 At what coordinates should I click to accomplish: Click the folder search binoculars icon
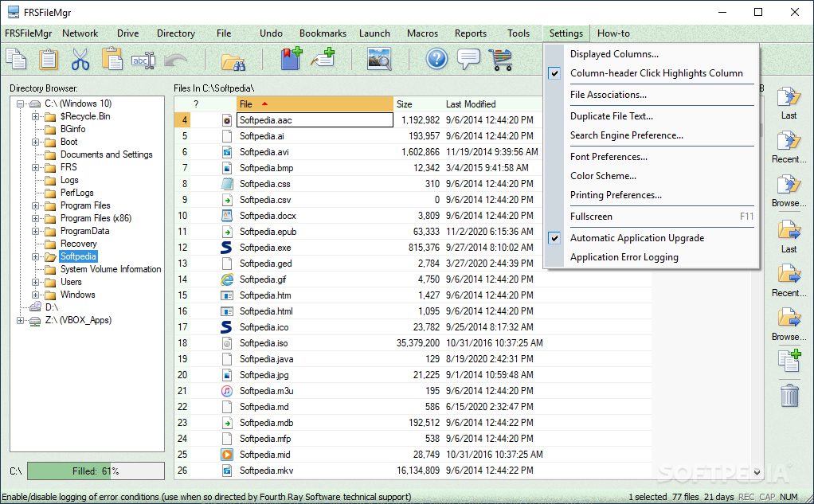[x=233, y=61]
